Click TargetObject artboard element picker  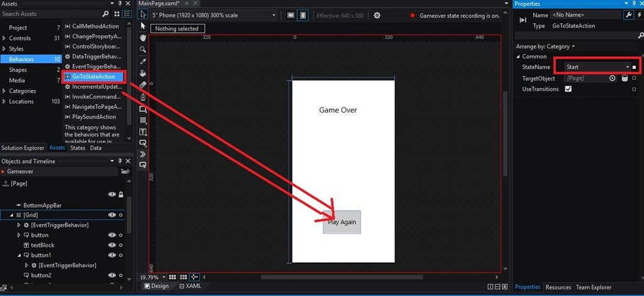[613, 78]
